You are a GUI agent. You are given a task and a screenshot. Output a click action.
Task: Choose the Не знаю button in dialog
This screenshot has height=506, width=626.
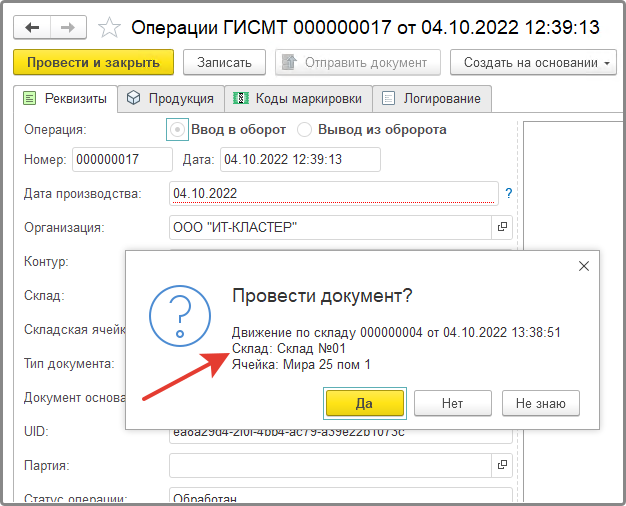click(x=541, y=403)
